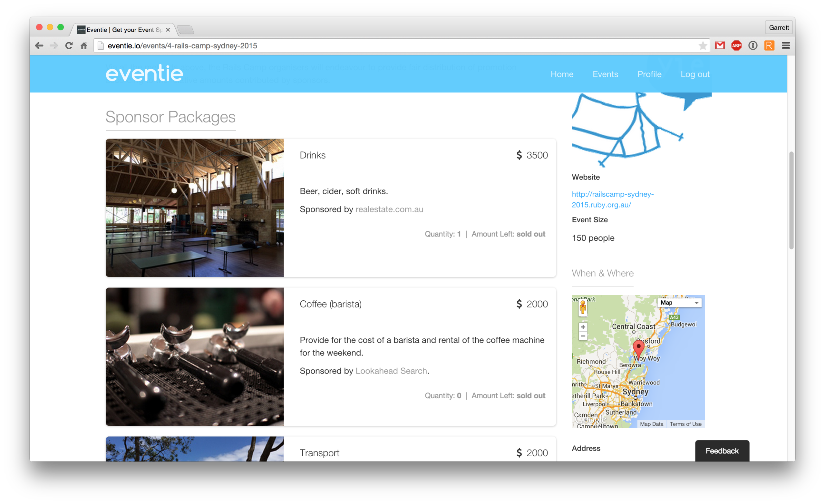The image size is (825, 504).
Task: Follow the realestate.com.au sponsor link
Action: click(x=389, y=209)
